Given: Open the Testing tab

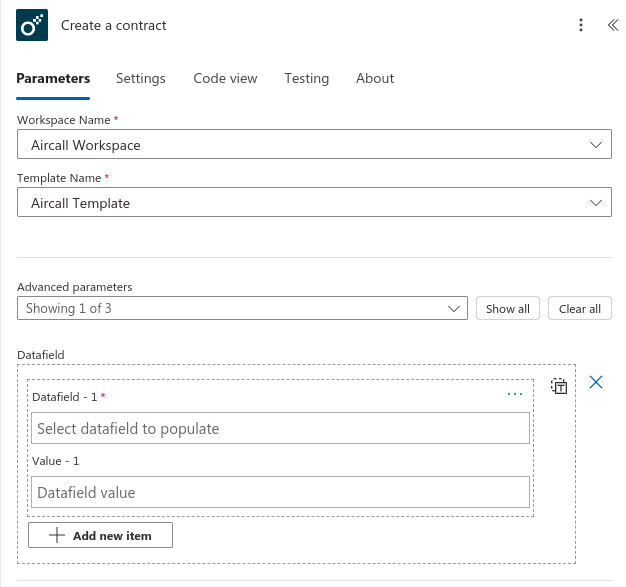Looking at the screenshot, I should (x=307, y=79).
